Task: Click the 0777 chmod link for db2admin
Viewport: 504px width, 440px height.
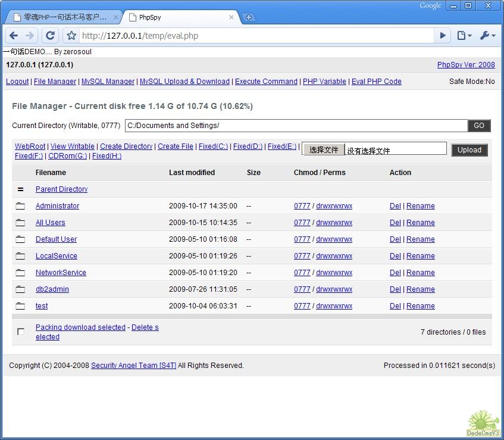Action: click(302, 289)
